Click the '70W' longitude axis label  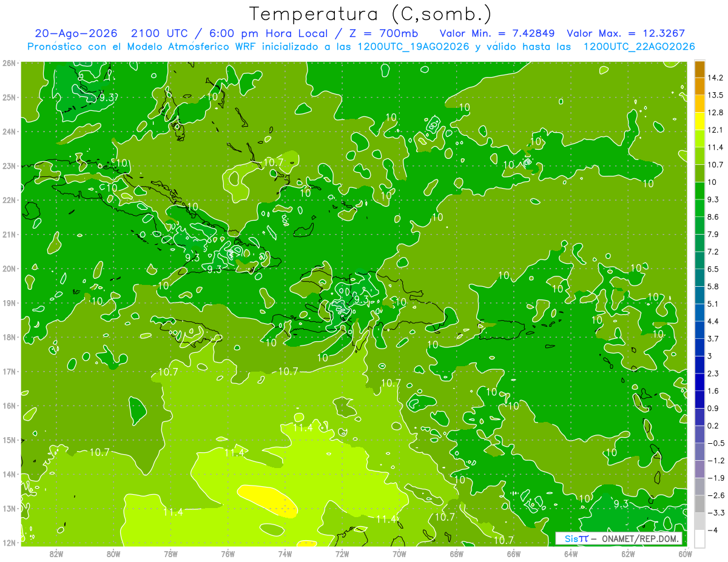(399, 554)
